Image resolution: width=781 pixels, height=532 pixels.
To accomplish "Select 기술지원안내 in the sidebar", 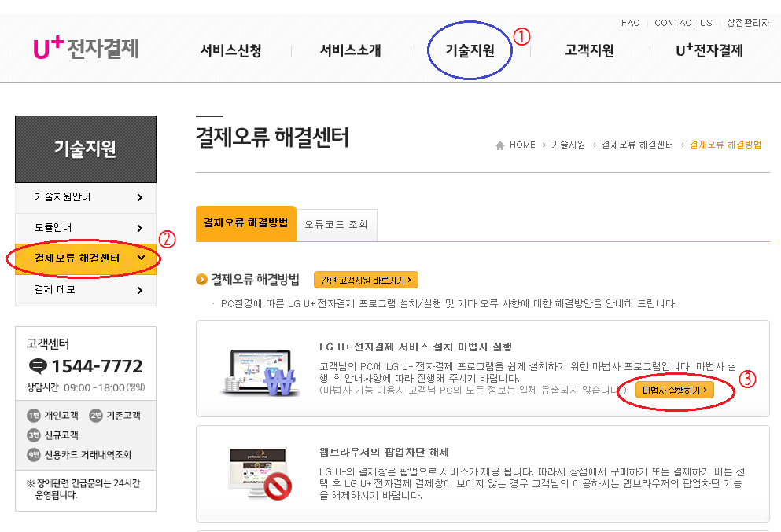I will 63,197.
